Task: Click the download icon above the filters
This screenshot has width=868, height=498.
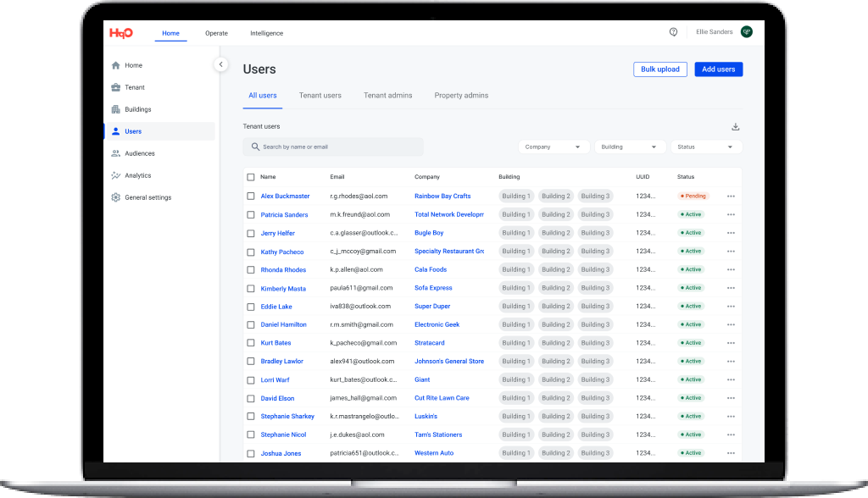Action: coord(735,127)
